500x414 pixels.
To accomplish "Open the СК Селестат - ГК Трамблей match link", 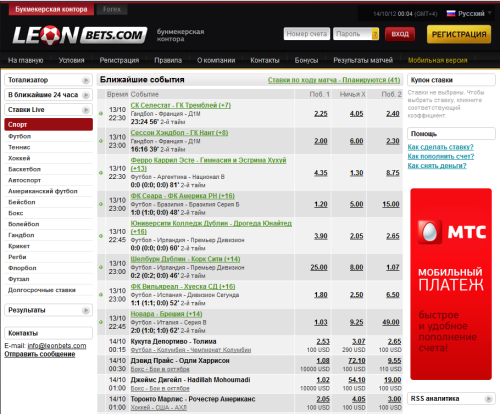I will [x=181, y=105].
